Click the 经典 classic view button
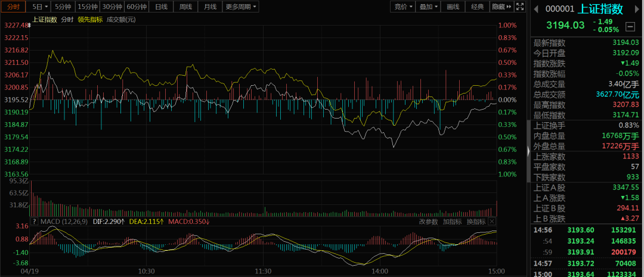Viewport: 644px width, 277px height. click(478, 7)
